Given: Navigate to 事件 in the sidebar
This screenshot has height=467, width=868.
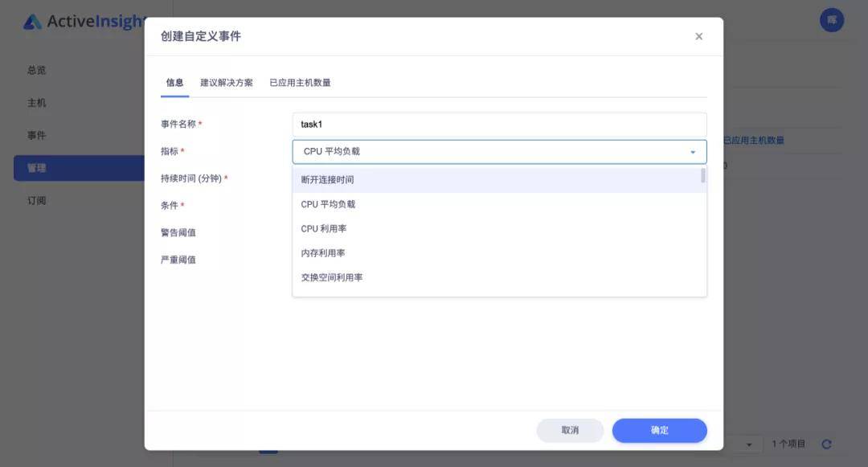Looking at the screenshot, I should 35,134.
